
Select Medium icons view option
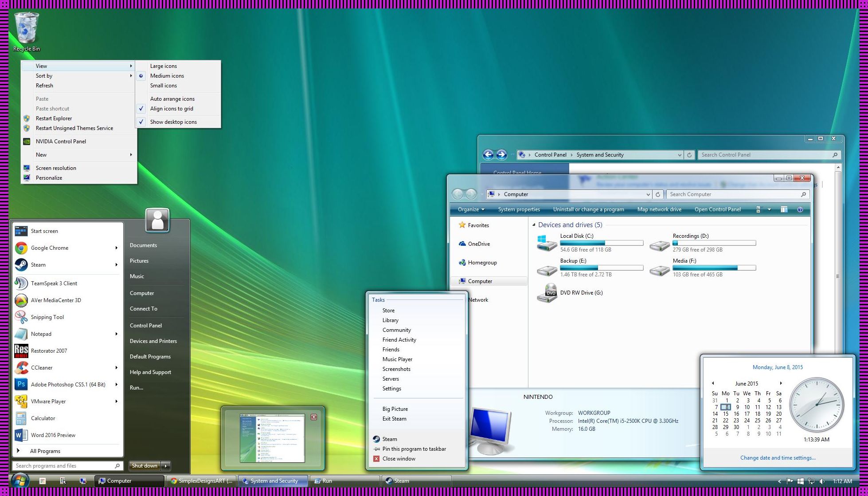[x=178, y=76]
